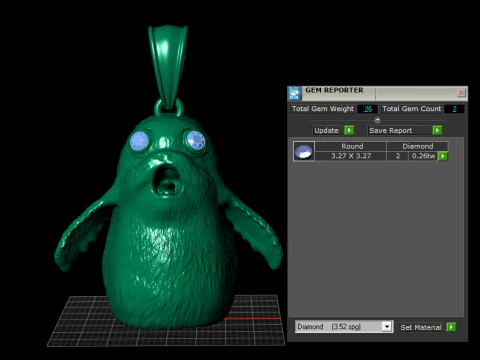Click the Total Gem Count value field

click(x=454, y=109)
